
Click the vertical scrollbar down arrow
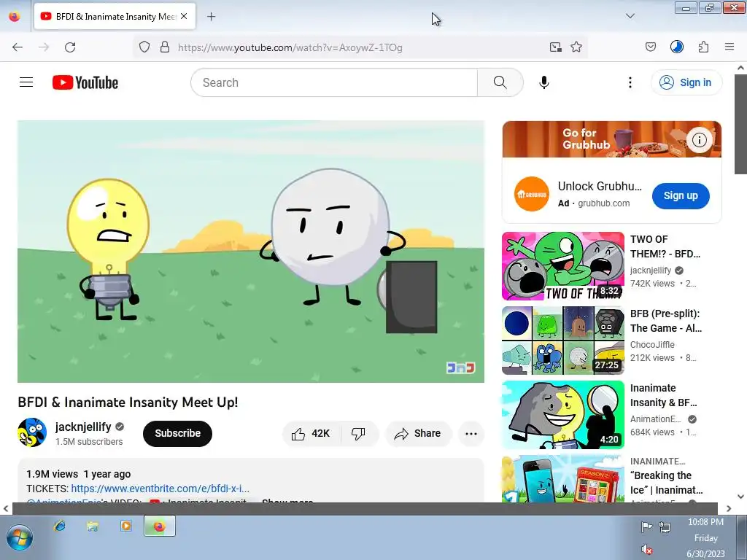tap(741, 497)
